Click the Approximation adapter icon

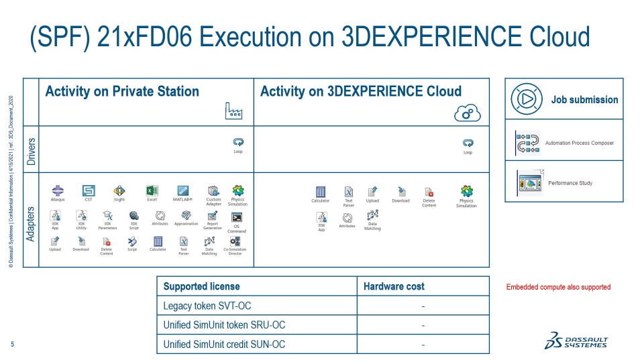point(186,215)
